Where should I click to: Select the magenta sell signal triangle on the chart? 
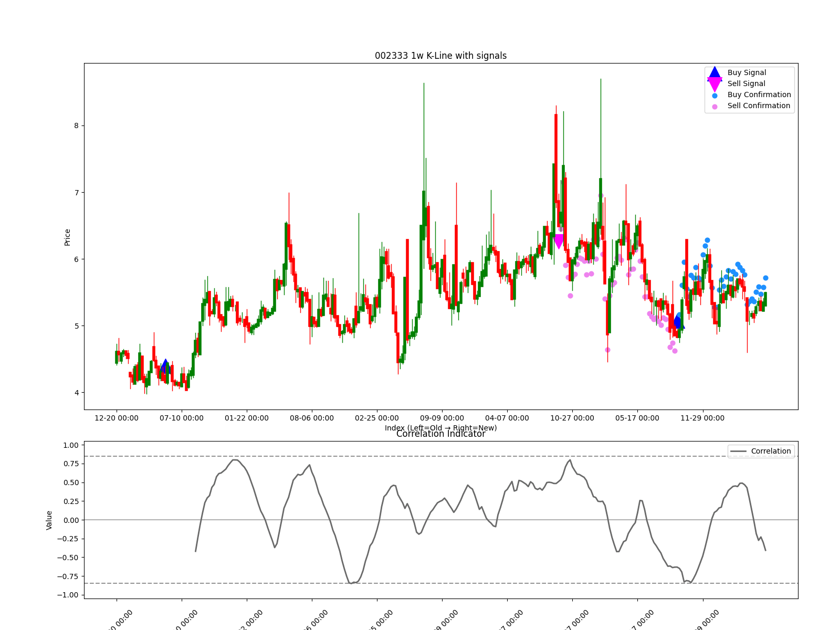click(559, 241)
